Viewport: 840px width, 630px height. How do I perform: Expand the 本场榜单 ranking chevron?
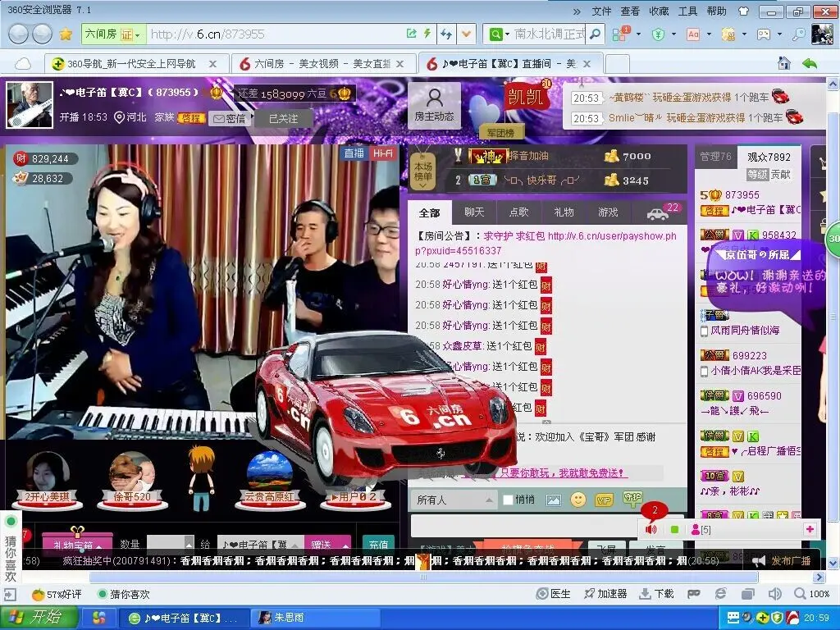(x=423, y=186)
